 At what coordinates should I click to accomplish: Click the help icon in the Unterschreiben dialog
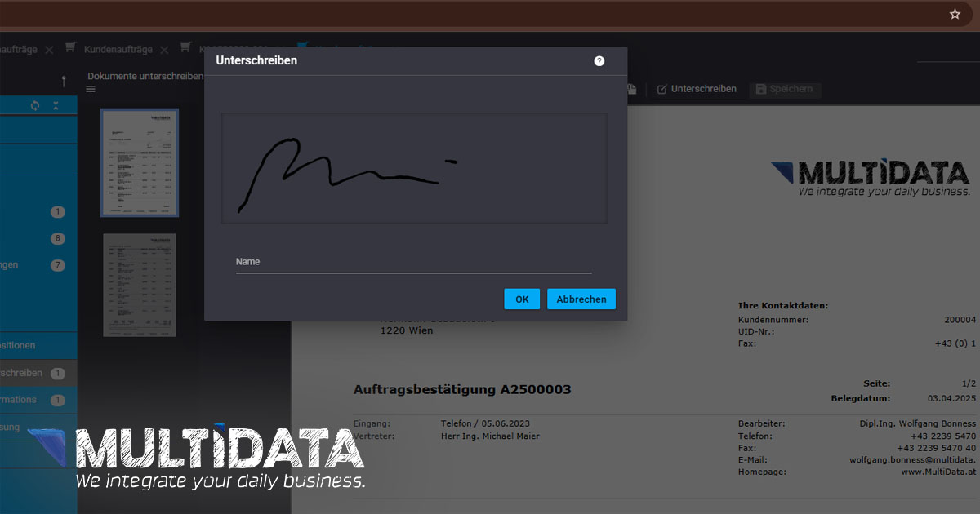(599, 61)
